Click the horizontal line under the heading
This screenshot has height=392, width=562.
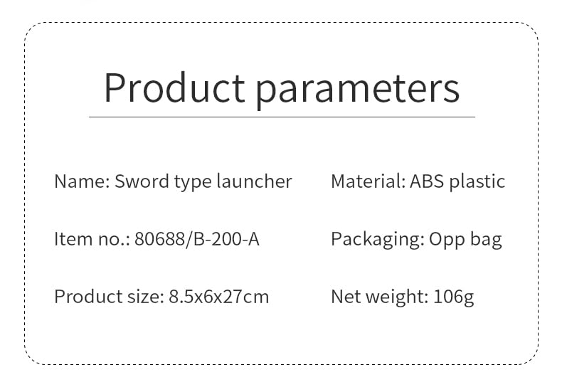coord(282,117)
